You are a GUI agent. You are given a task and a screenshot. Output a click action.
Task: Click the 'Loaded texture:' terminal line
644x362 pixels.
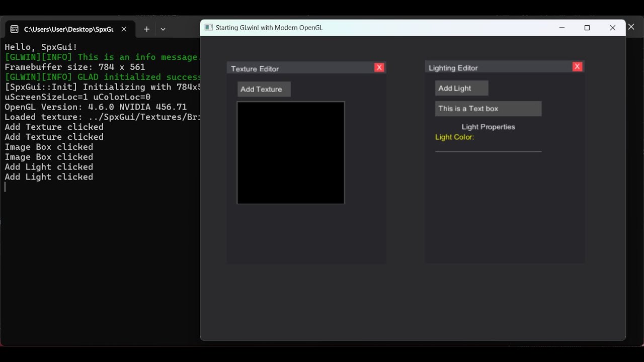102,117
